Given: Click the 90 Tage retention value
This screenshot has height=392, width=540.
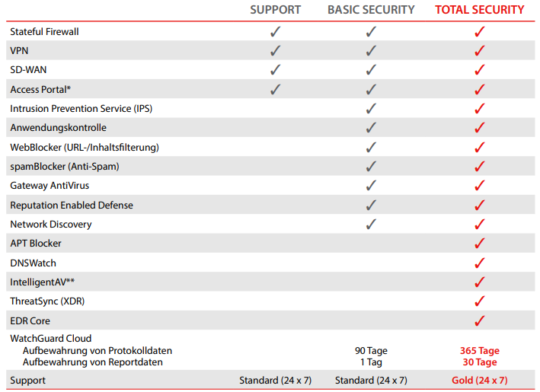Looking at the screenshot, I should click(371, 351).
